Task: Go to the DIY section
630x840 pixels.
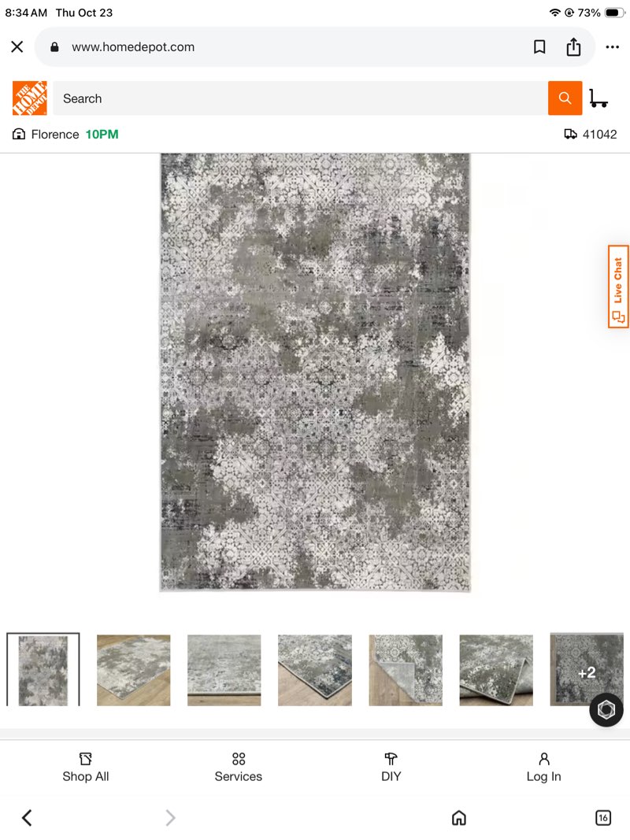Action: click(391, 768)
